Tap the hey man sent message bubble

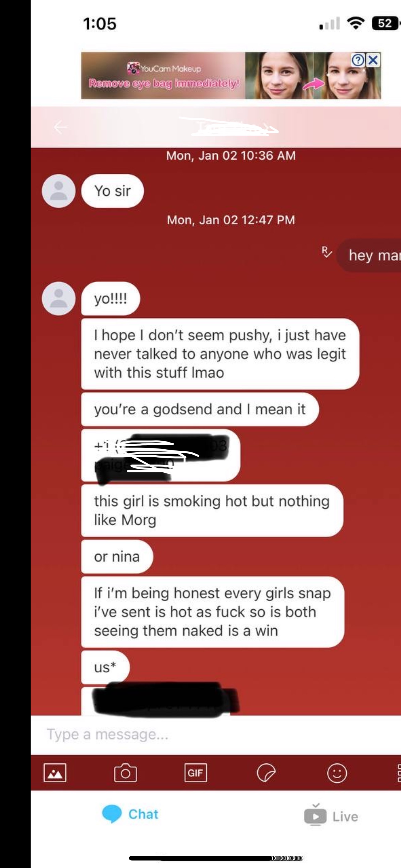coord(369,255)
